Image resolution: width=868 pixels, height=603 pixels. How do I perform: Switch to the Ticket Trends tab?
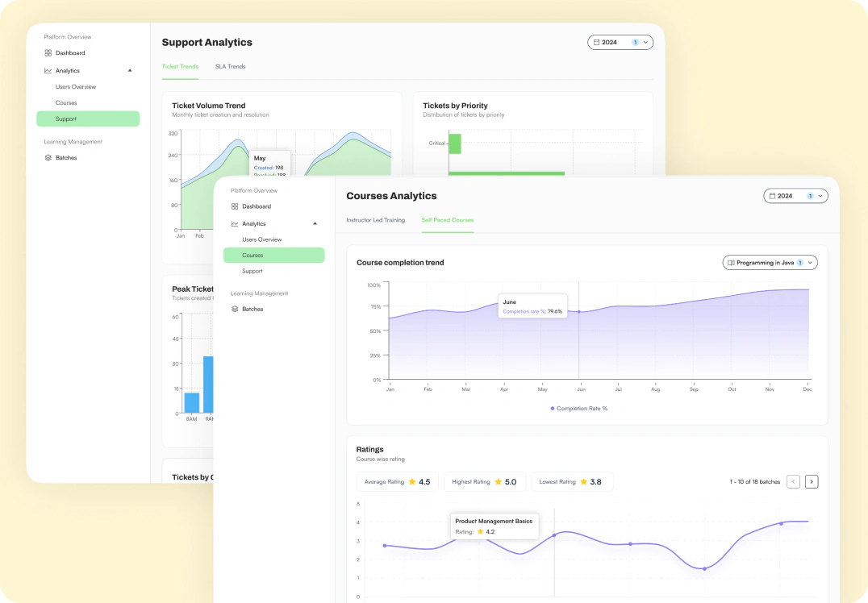coord(180,67)
